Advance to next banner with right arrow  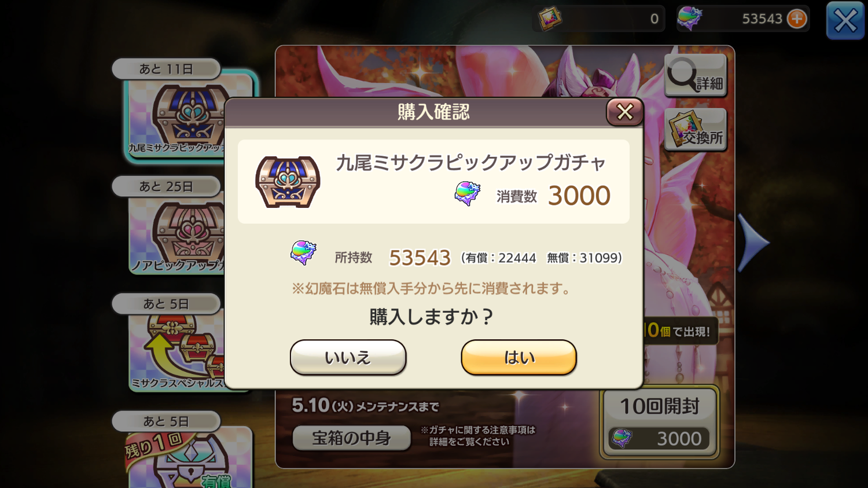click(753, 243)
